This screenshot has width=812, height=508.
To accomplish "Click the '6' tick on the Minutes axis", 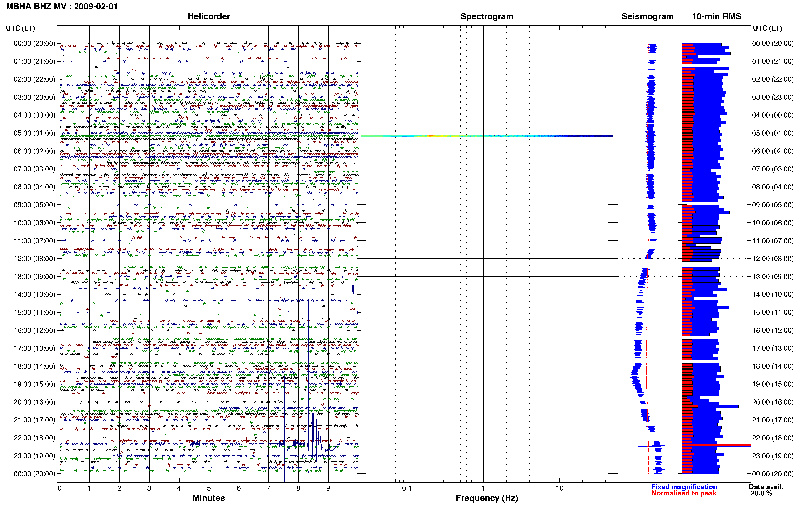I will (x=239, y=488).
